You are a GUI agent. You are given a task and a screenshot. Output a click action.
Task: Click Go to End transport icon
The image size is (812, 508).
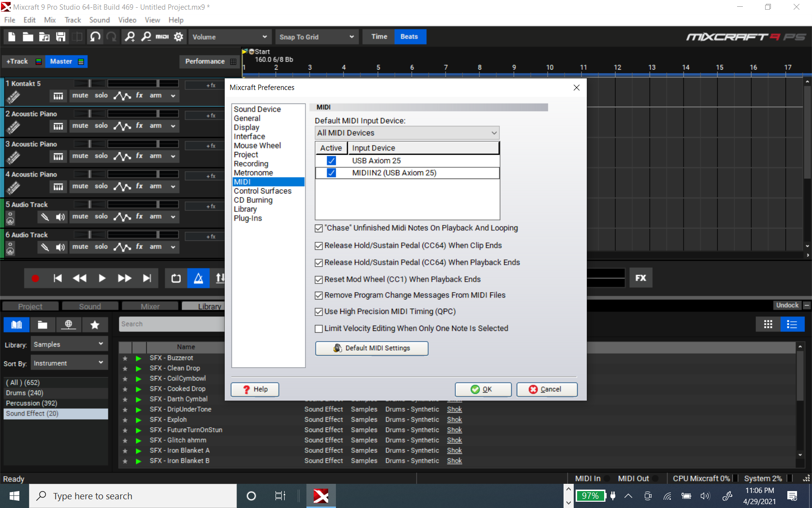tap(147, 278)
